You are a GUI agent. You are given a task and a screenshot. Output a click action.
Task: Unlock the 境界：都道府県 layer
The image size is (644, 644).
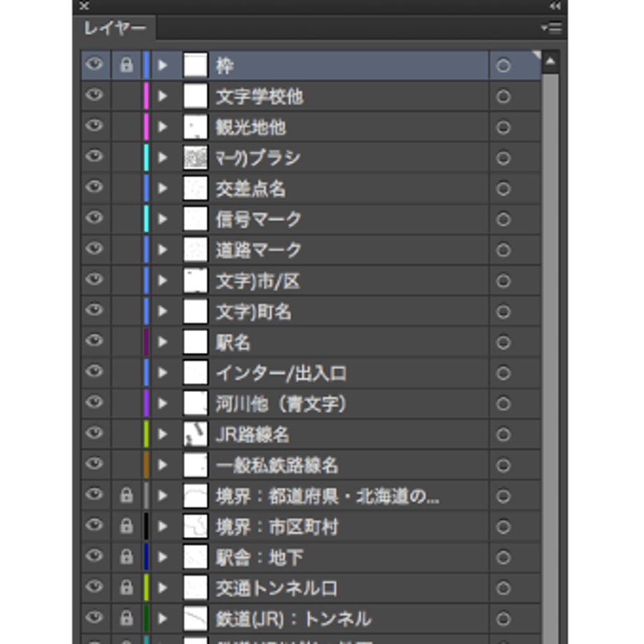[x=126, y=496]
